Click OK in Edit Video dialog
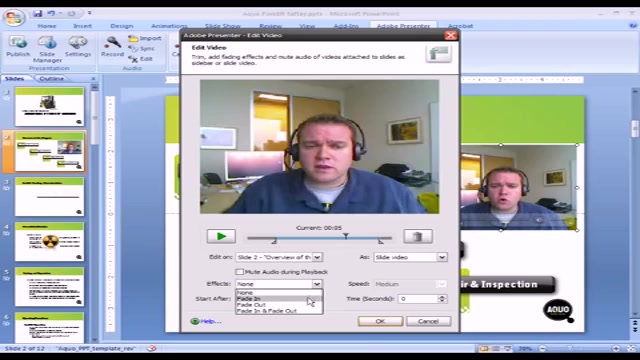Screen dimensions: 640x360 pos(380,321)
